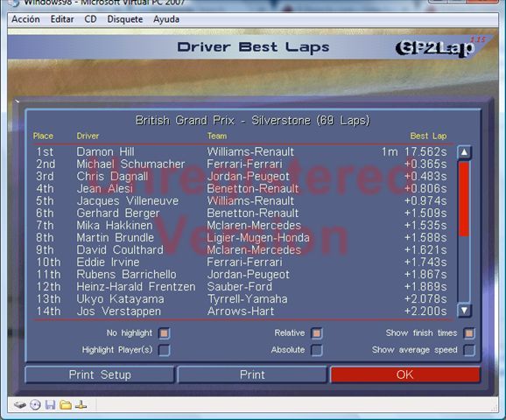Click the Team column header
The width and height of the screenshot is (506, 420).
[x=217, y=136]
